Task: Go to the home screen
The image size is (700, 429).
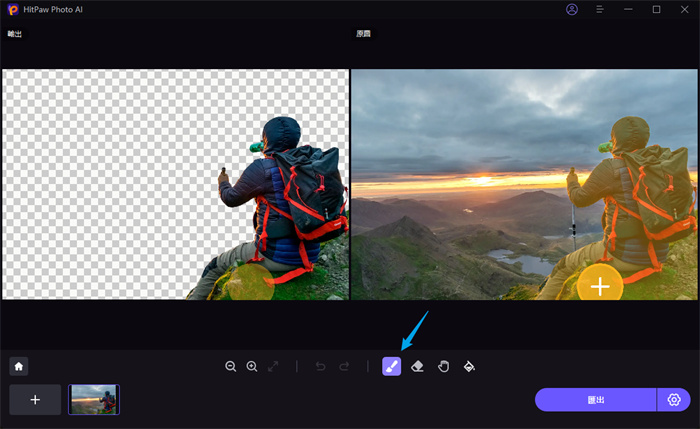Action: pos(18,367)
